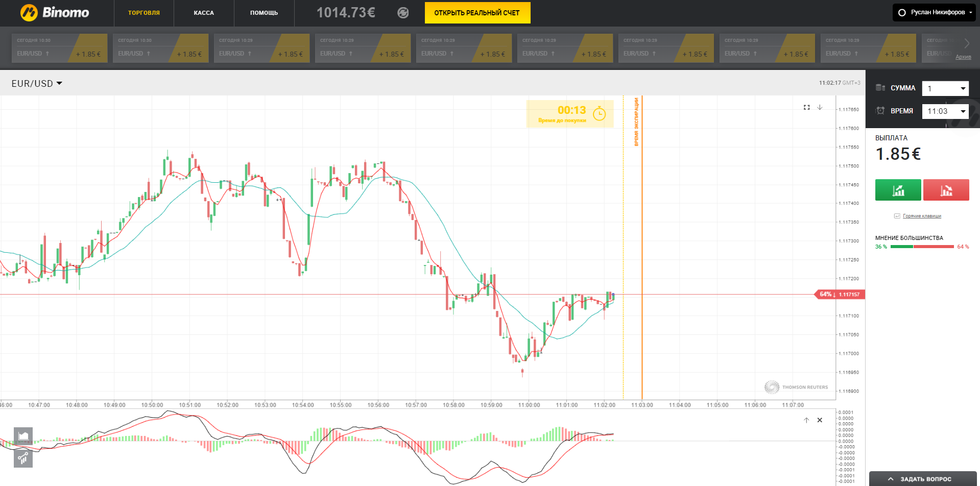Viewport: 980px width, 486px height.
Task: Click the down arrow icon on chart
Action: click(x=820, y=107)
